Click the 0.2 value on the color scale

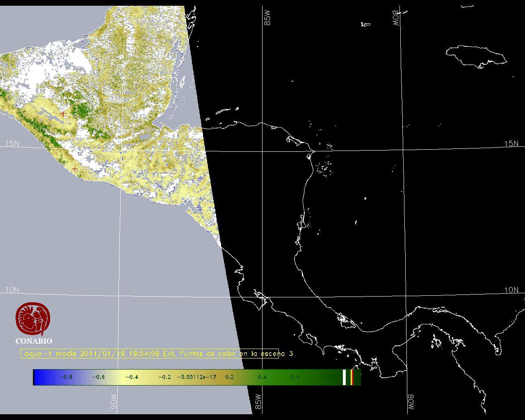[x=229, y=377]
